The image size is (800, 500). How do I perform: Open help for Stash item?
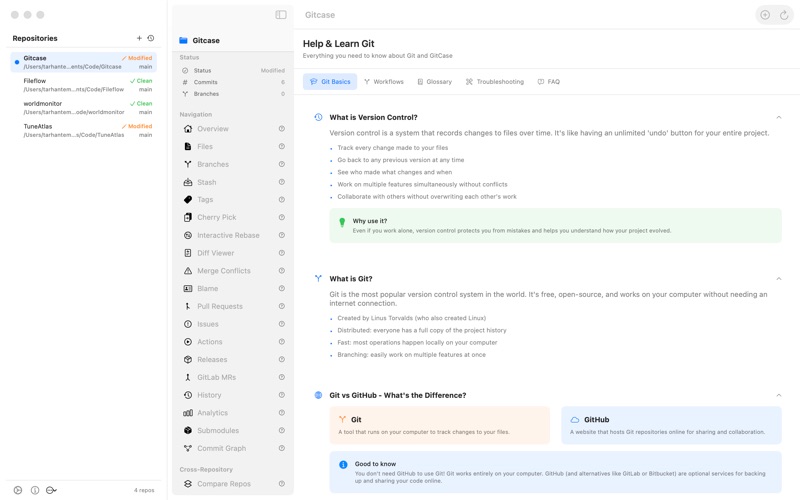(x=282, y=182)
